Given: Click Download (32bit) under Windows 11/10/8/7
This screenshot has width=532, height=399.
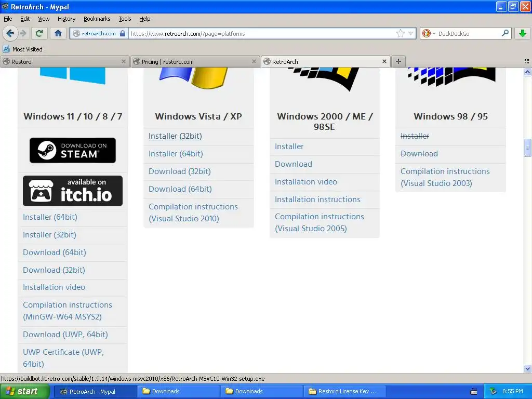Looking at the screenshot, I should [54, 270].
